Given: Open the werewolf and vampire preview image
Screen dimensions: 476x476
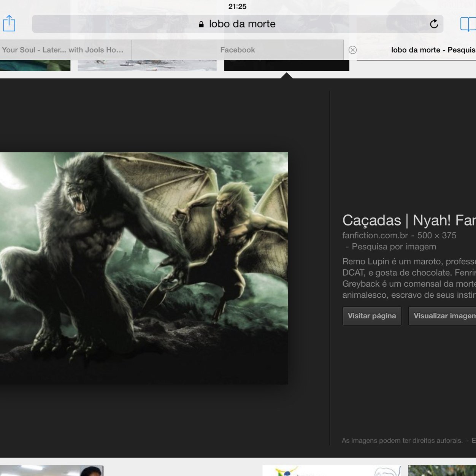Looking at the screenshot, I should click(144, 268).
